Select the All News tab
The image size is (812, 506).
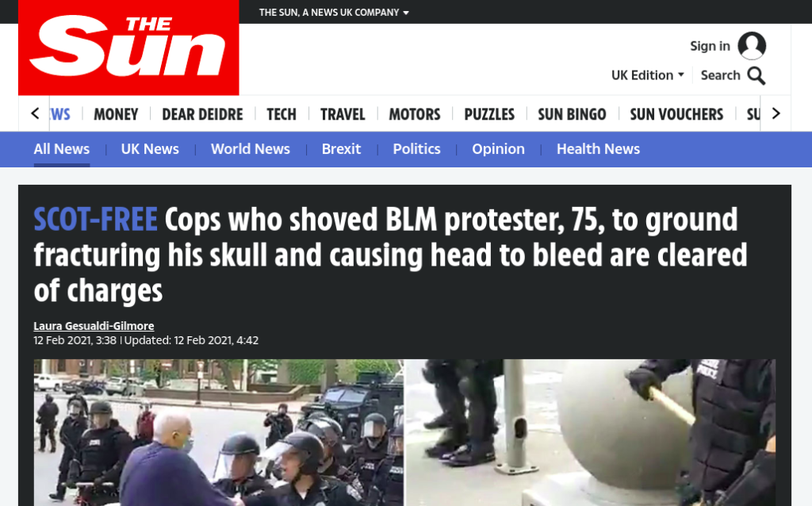(x=62, y=149)
